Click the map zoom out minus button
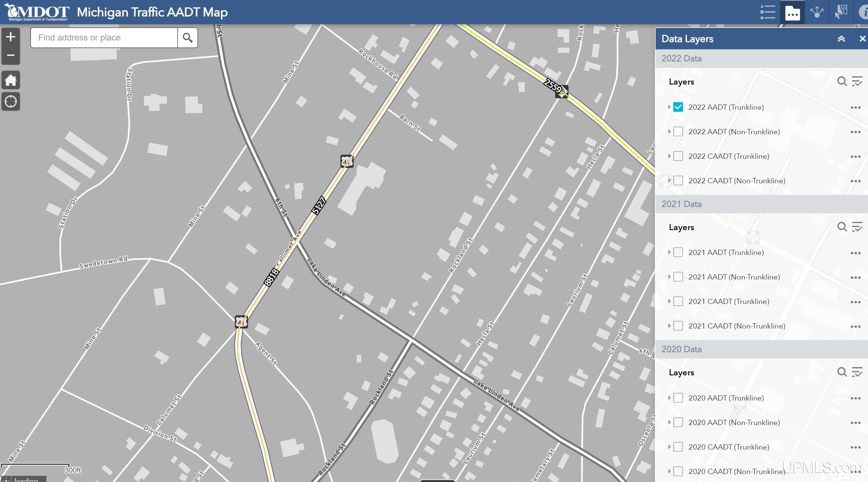868x482 pixels. (11, 55)
